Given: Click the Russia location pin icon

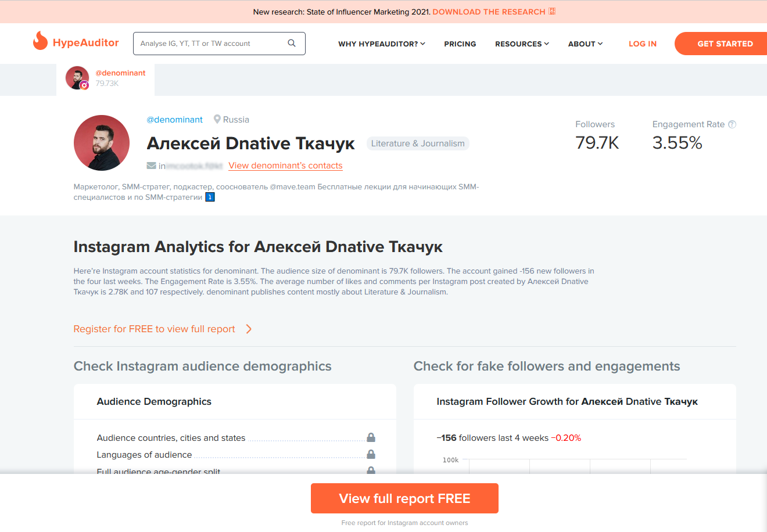Looking at the screenshot, I should point(217,119).
